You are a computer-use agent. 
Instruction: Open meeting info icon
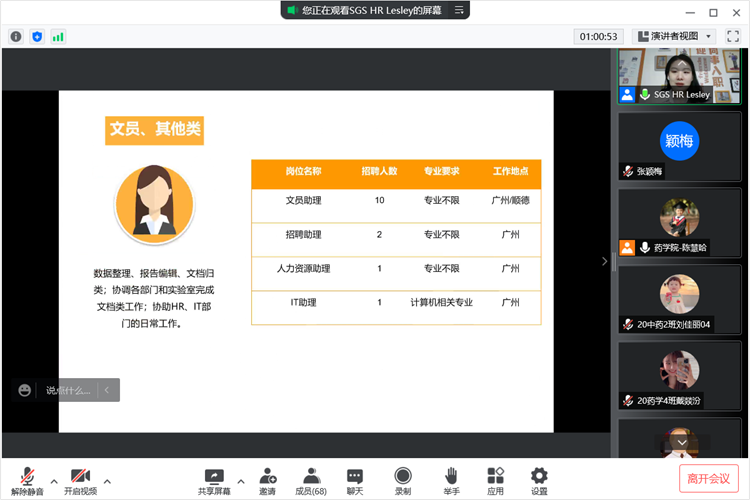(16, 36)
